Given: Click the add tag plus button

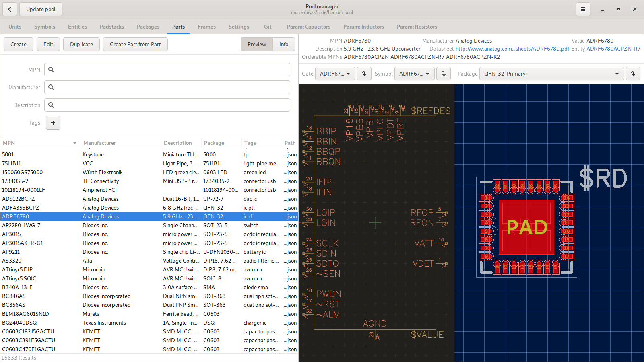Looking at the screenshot, I should pyautogui.click(x=53, y=123).
